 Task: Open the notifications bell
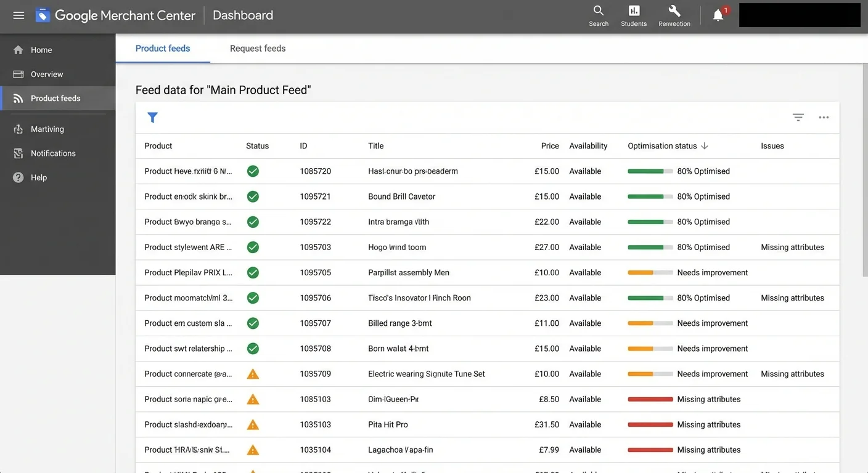click(x=718, y=15)
